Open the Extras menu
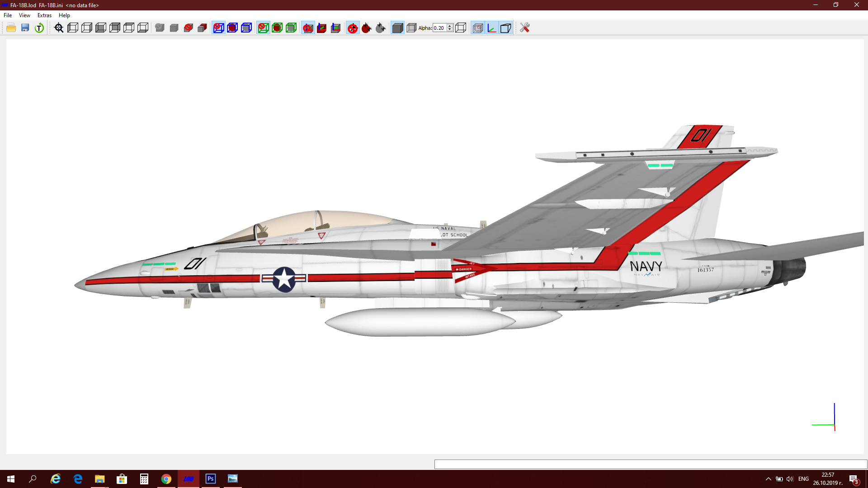The width and height of the screenshot is (868, 488). coord(44,15)
